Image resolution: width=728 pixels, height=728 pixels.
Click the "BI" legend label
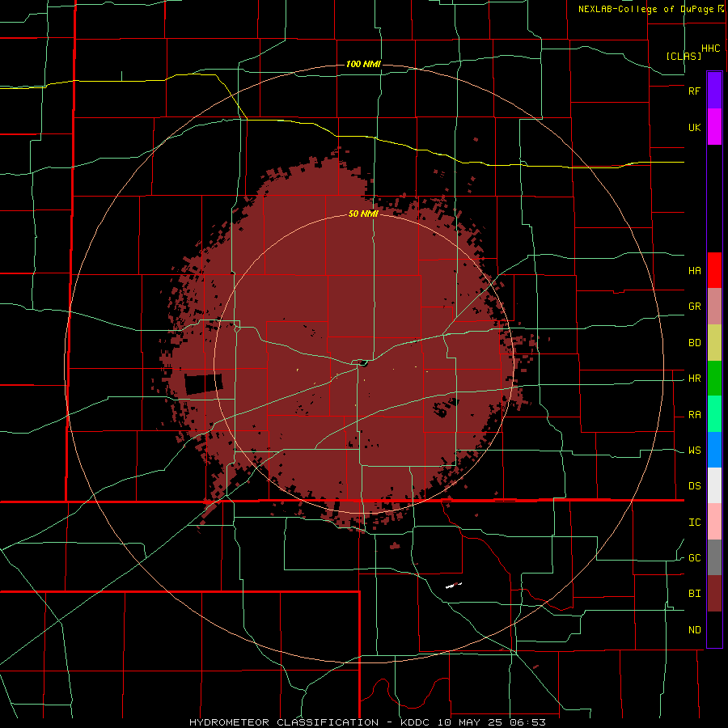click(x=694, y=594)
